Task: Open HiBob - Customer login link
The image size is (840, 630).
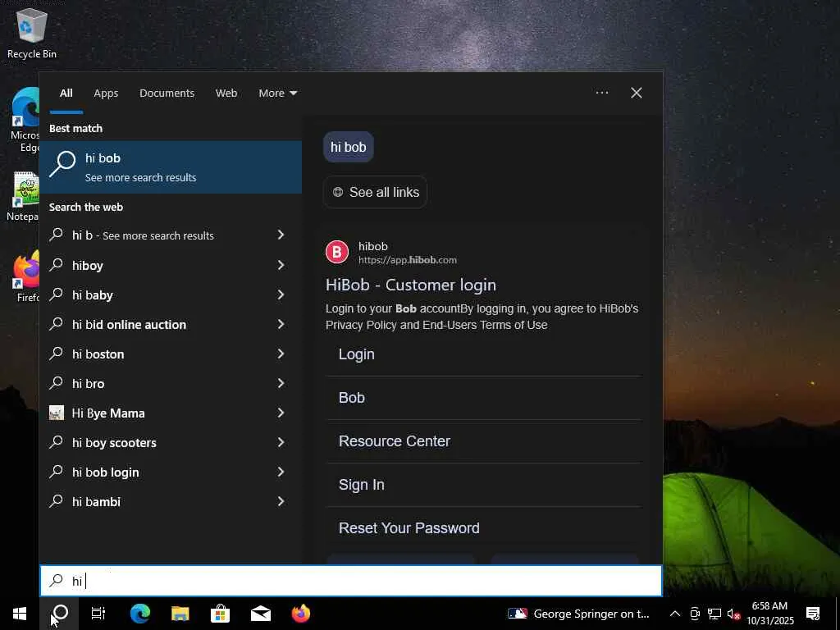Action: point(411,285)
